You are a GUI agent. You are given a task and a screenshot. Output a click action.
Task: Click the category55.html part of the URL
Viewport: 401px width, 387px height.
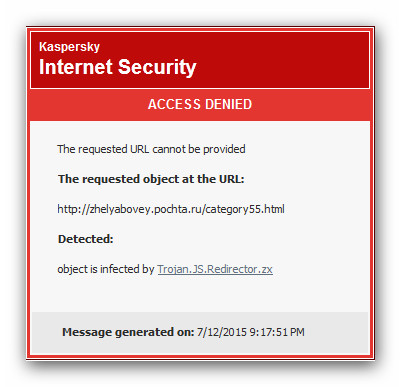point(245,209)
